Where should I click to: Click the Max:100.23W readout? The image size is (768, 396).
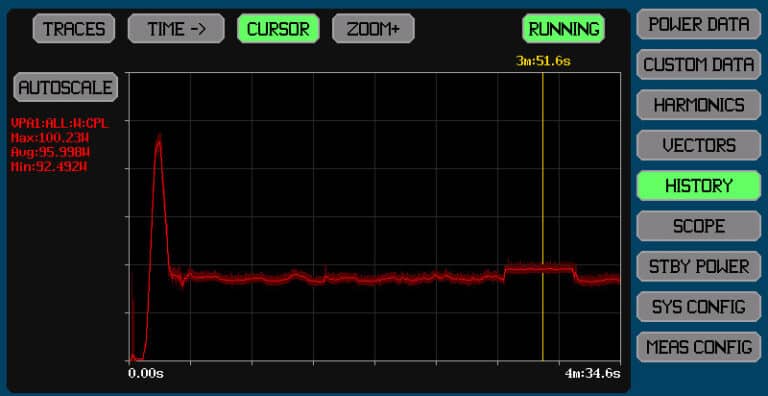coord(50,137)
